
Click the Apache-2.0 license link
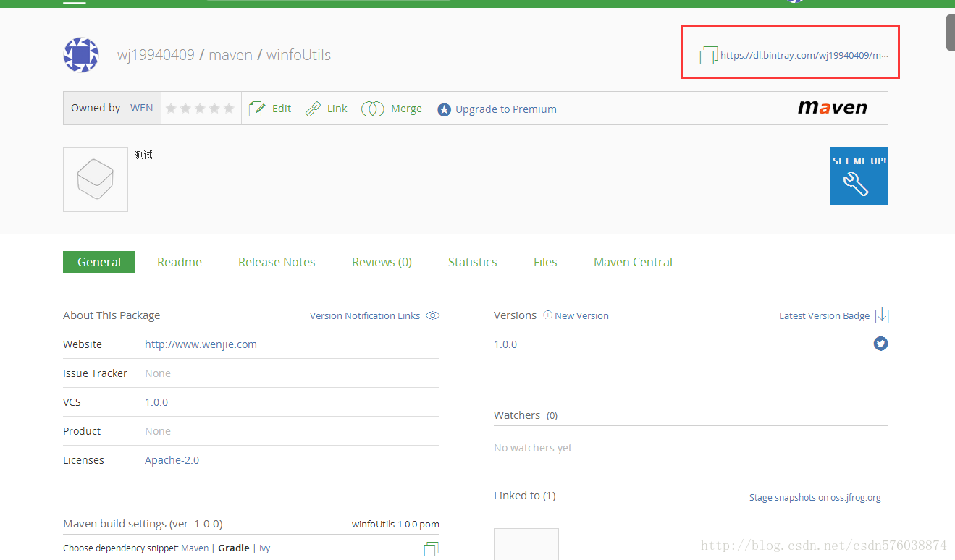[x=172, y=460]
